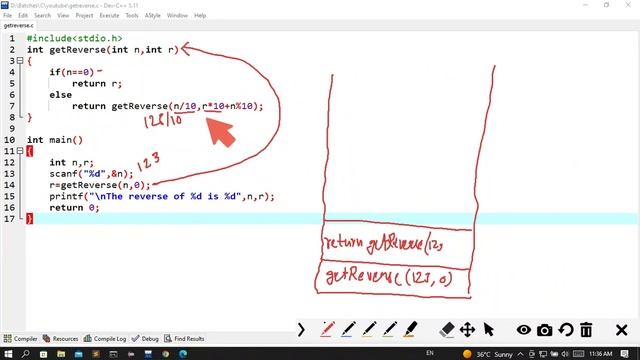The width and height of the screenshot is (640, 360).
Task: Click the Windows Start button
Action: click(x=8, y=354)
